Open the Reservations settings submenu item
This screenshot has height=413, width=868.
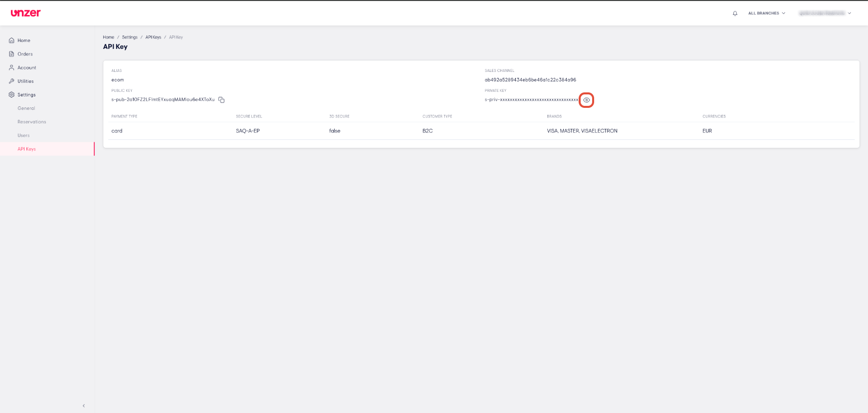pos(32,122)
